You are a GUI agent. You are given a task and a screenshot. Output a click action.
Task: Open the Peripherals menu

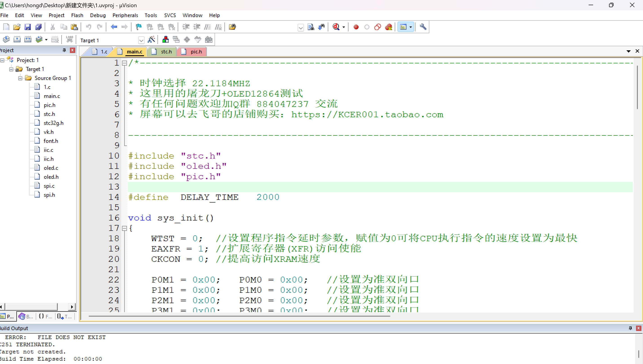click(125, 15)
